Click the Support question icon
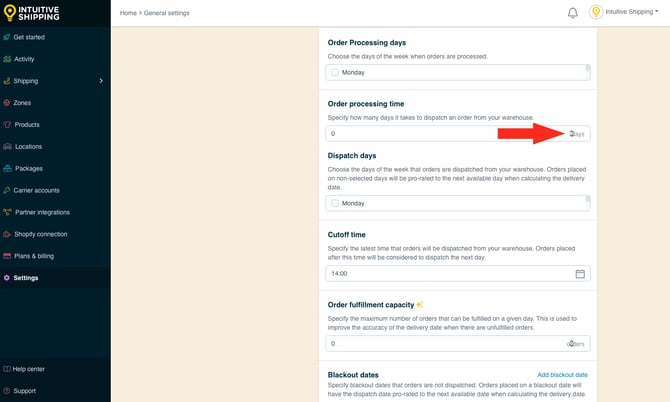 pos(6,390)
